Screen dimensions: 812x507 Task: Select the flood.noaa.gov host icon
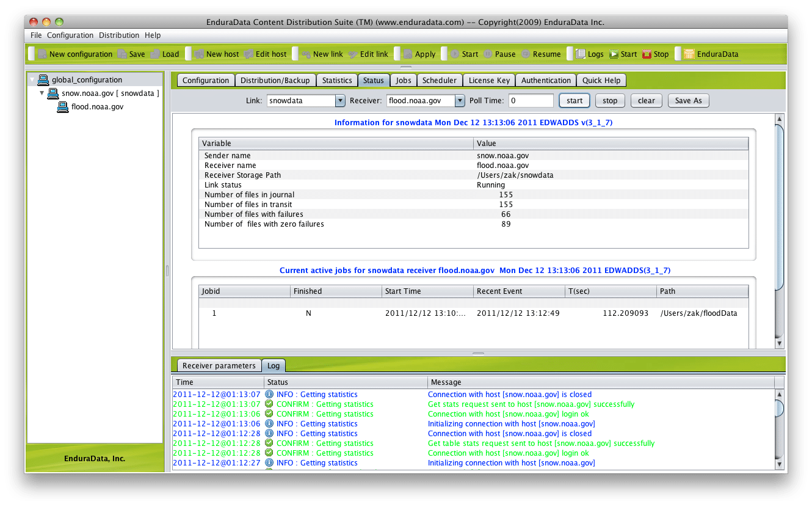pyautogui.click(x=63, y=107)
